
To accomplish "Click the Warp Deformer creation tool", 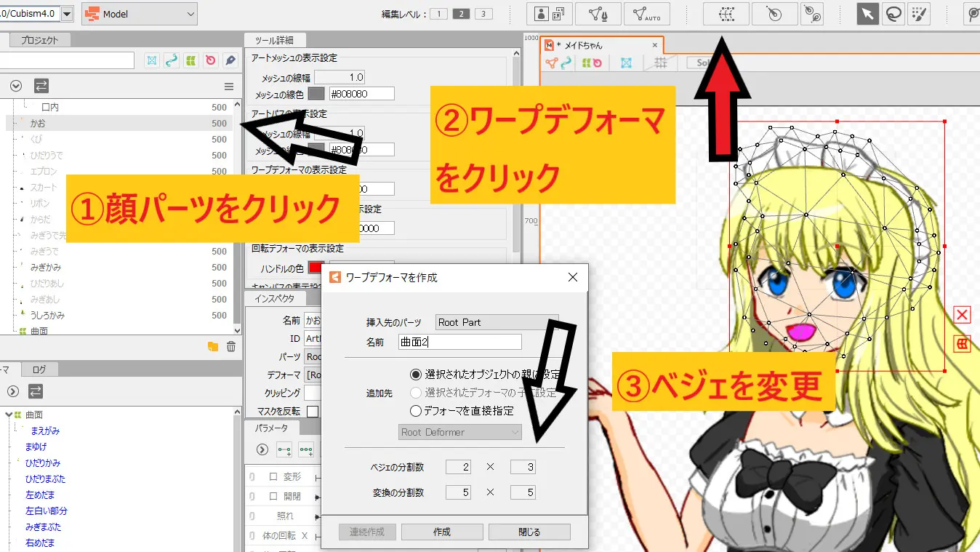I will coord(726,14).
